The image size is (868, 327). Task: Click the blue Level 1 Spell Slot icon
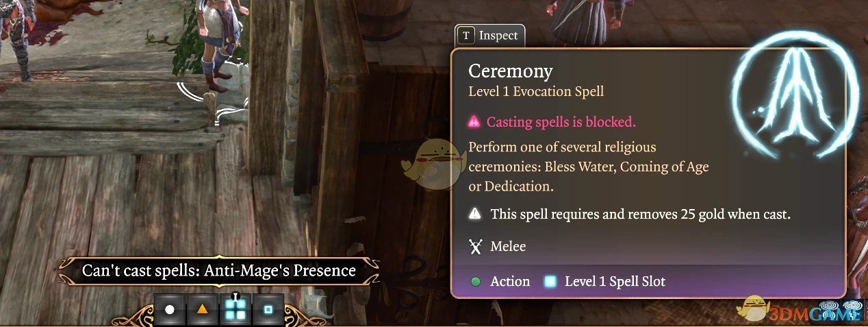click(550, 281)
